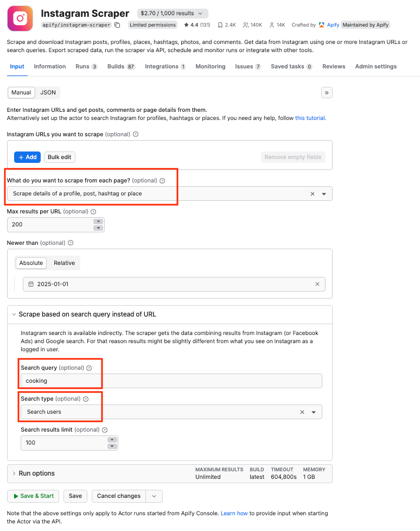
Task: Click the bookmark icon showing 2.4K
Action: click(x=220, y=25)
